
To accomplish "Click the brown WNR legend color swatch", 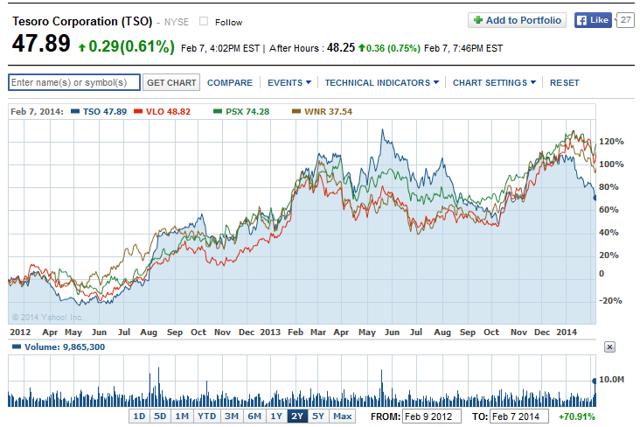I will click(x=296, y=111).
